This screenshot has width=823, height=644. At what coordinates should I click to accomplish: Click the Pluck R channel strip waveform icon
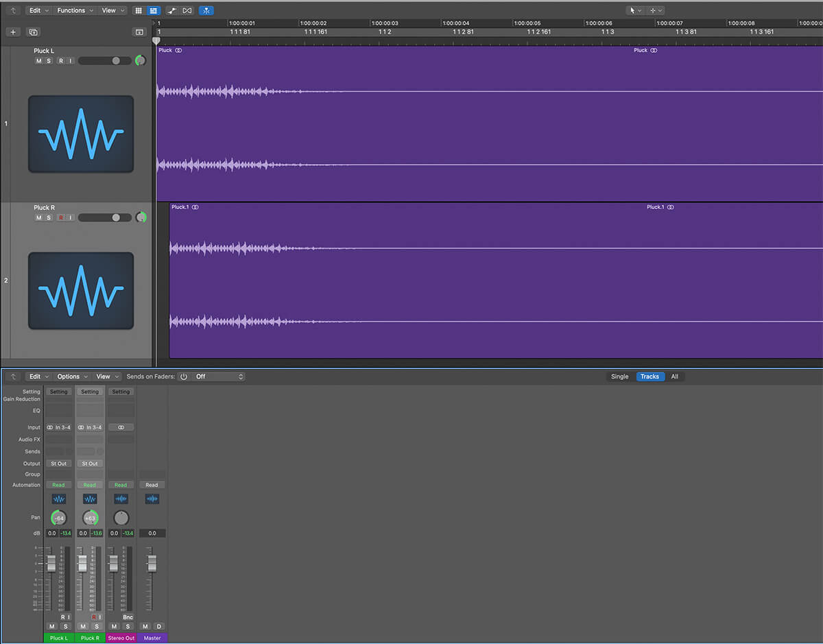pos(90,499)
